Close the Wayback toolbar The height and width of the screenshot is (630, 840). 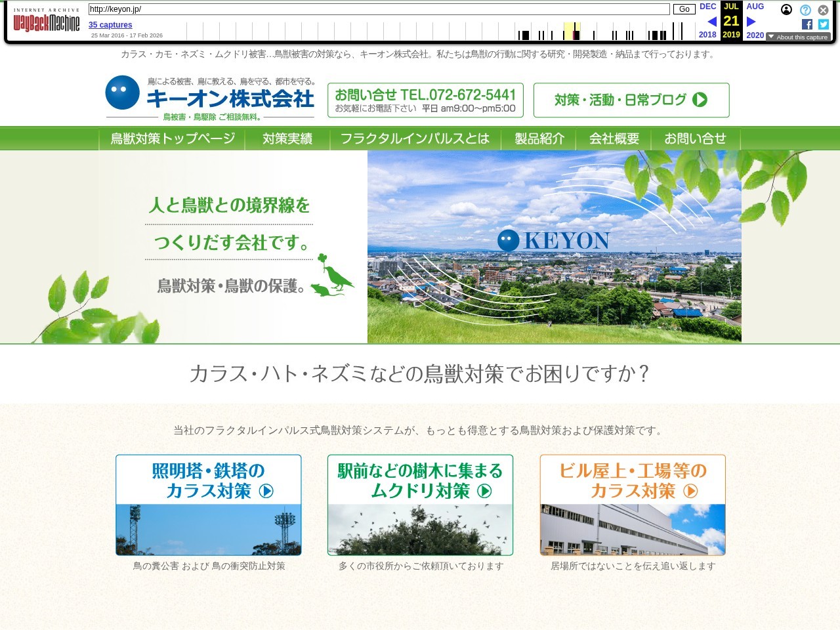click(x=823, y=10)
